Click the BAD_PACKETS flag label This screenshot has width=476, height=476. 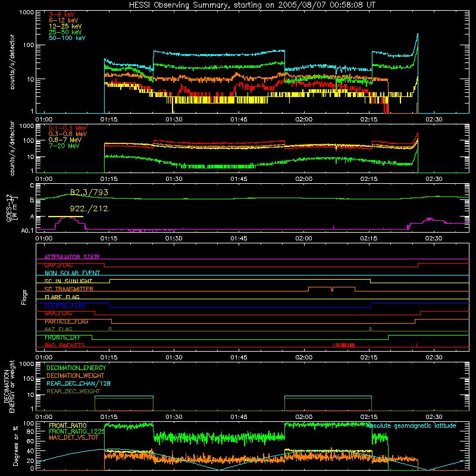click(x=65, y=345)
